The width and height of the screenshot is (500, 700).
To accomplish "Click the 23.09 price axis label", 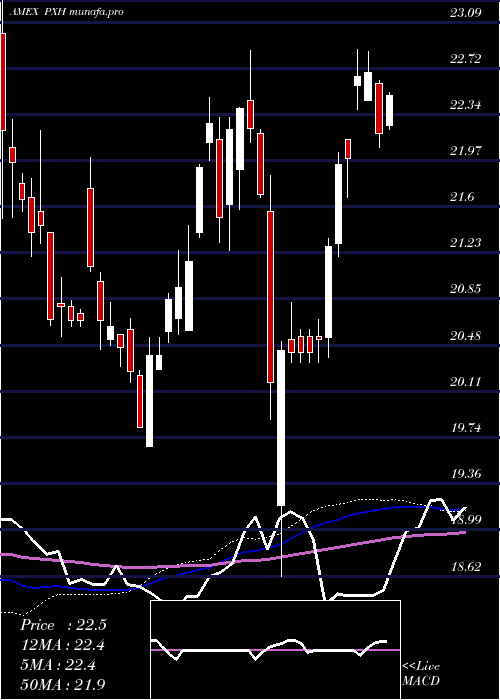I will 466,12.
